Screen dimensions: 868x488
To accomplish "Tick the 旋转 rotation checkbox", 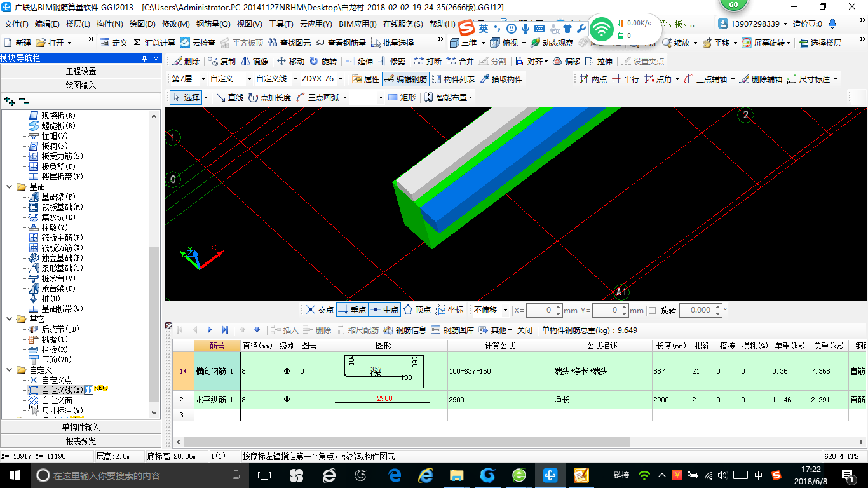I will tap(652, 311).
